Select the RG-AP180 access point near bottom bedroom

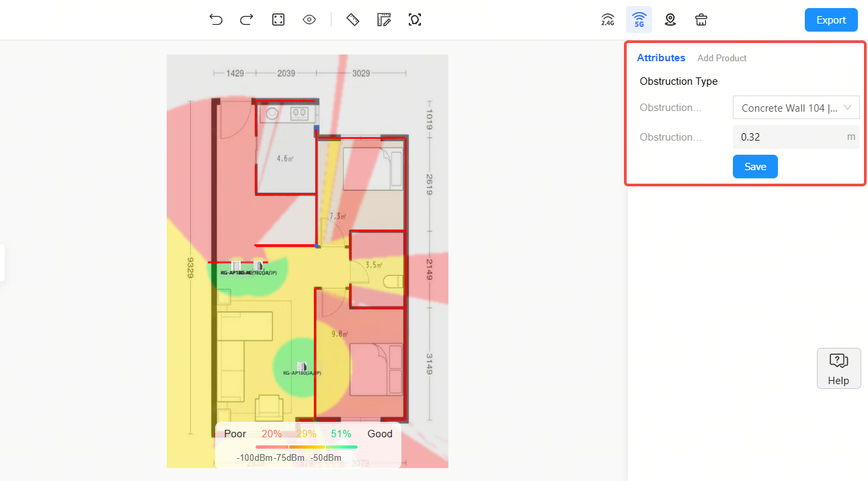click(302, 367)
